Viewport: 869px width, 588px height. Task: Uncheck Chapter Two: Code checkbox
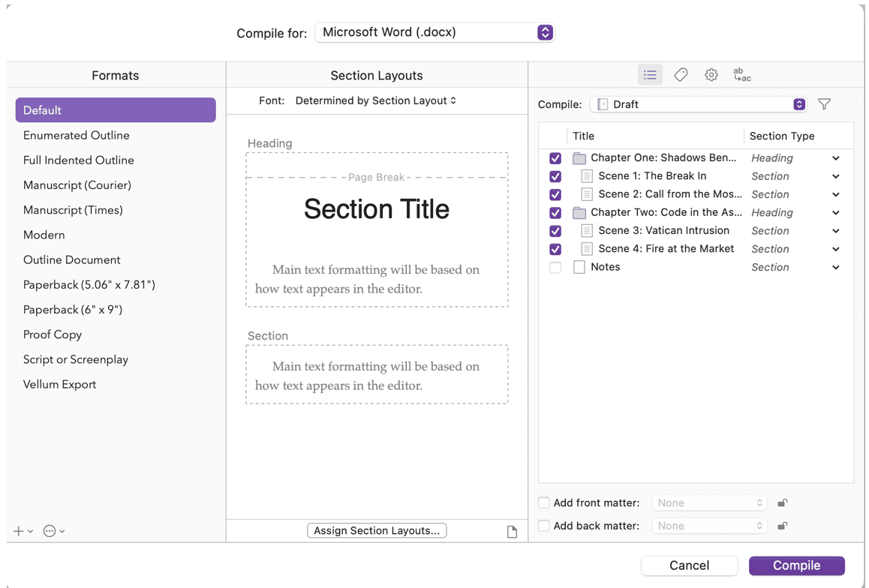555,212
